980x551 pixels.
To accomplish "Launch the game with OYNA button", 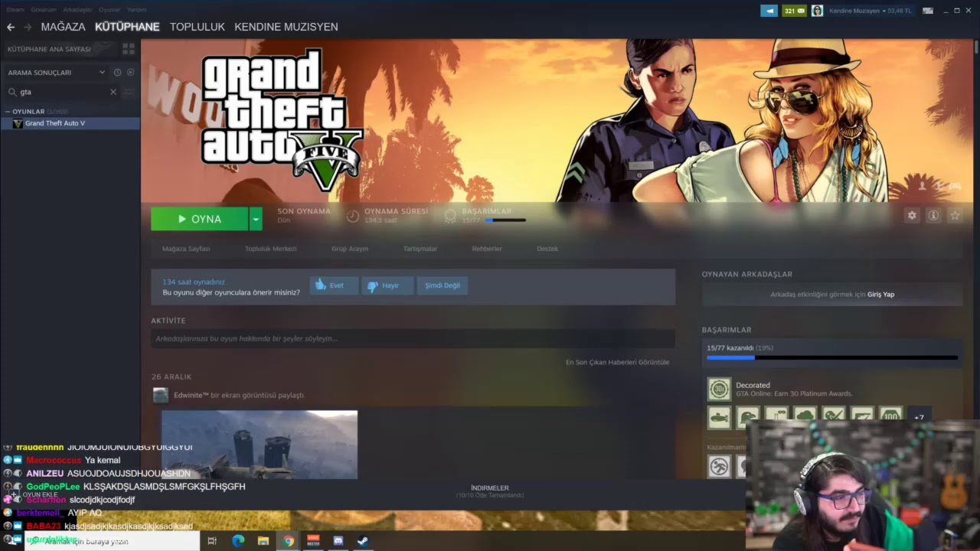I will (x=199, y=219).
